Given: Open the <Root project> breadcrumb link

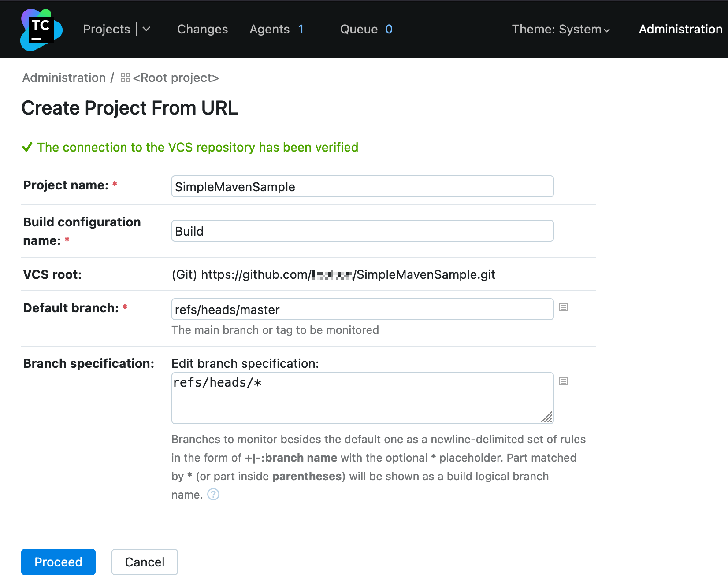Looking at the screenshot, I should 176,78.
